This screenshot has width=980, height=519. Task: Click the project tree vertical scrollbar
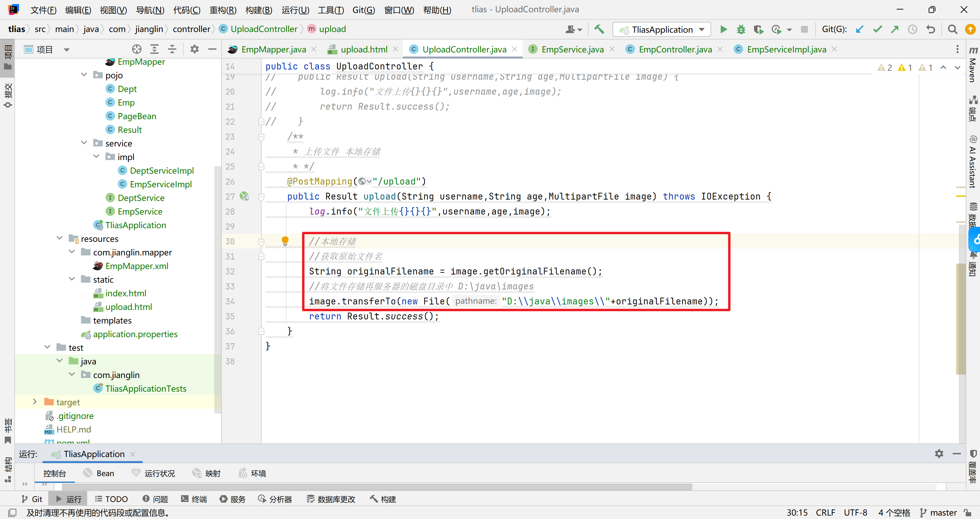pos(218,289)
